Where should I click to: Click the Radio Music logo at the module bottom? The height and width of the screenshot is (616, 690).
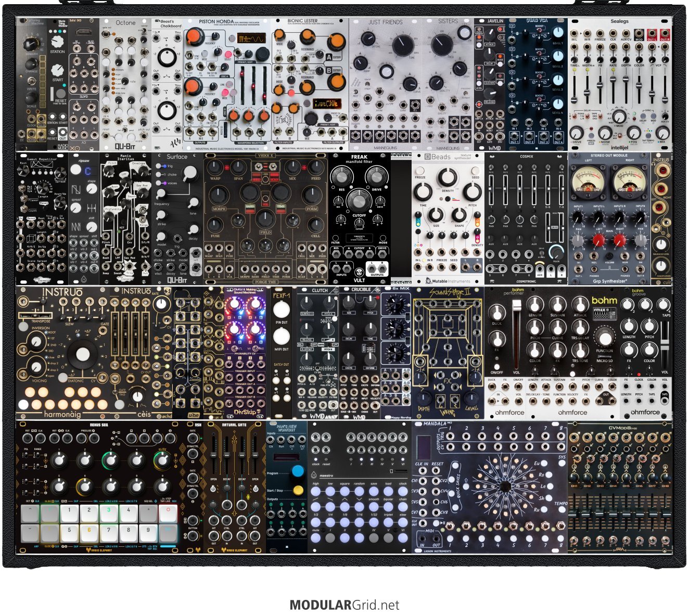pos(62,147)
